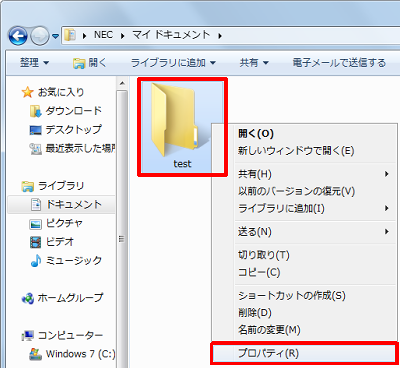
Task: Click the ドキュメント library icon
Action: coord(36,205)
